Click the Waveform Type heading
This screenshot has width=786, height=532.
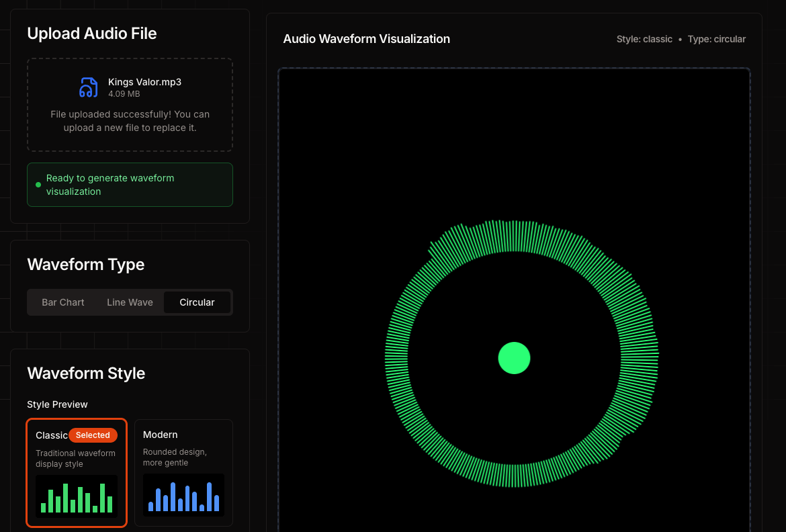click(86, 264)
